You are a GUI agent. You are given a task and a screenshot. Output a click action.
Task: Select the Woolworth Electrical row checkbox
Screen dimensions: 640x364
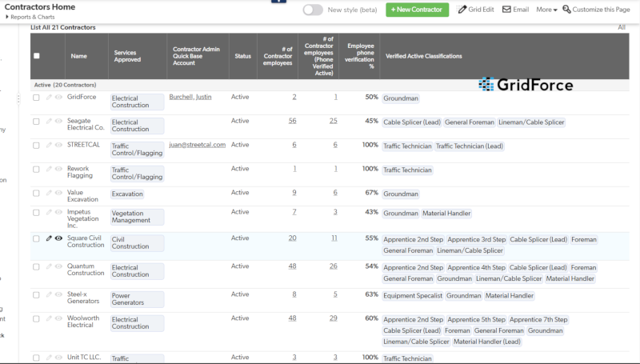tap(36, 318)
